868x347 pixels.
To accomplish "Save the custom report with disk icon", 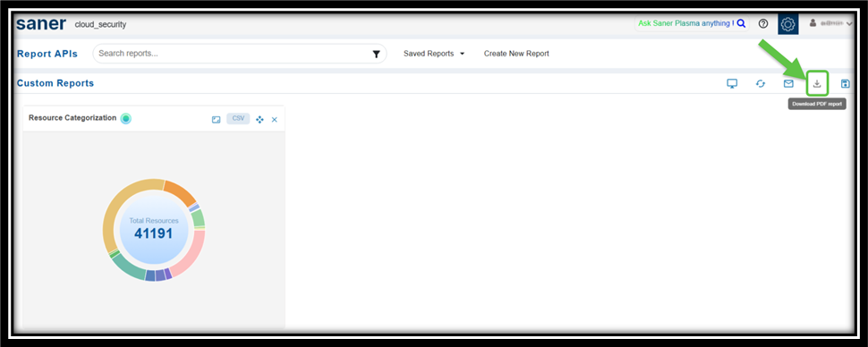I will [846, 83].
